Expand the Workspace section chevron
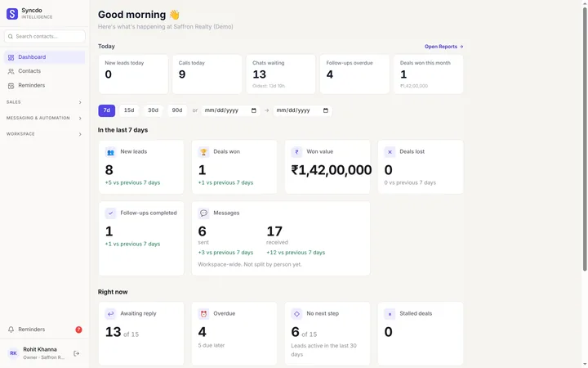Image resolution: width=588 pixels, height=368 pixels. click(x=80, y=134)
